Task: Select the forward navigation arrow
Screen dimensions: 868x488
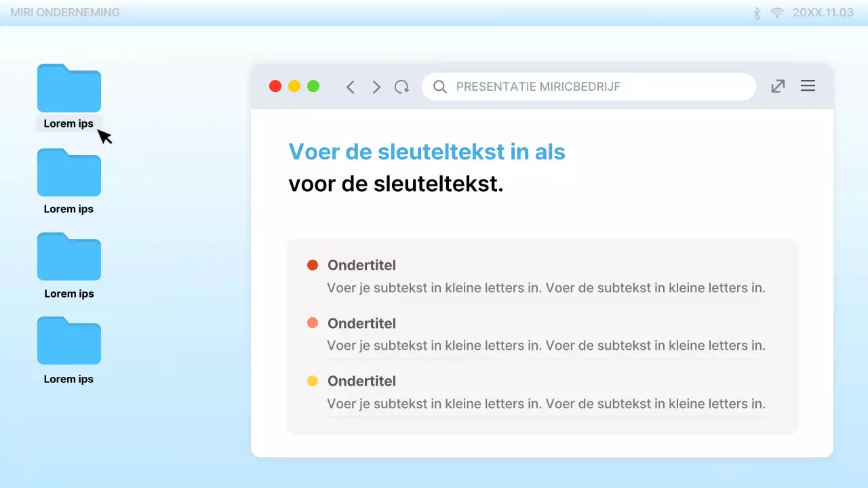Action: tap(376, 87)
